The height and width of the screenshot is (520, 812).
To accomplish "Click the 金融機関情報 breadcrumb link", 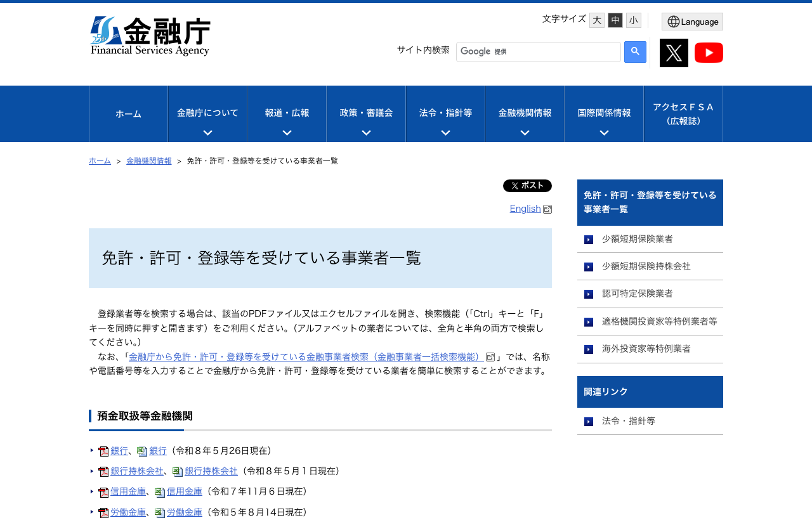I will pyautogui.click(x=148, y=161).
